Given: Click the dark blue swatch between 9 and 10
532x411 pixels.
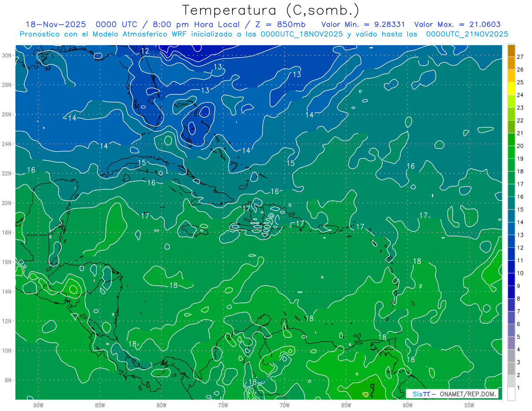Looking at the screenshot, I should click(511, 279).
